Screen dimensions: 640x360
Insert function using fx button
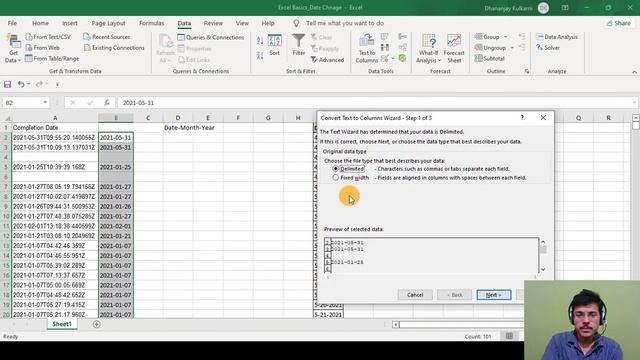[x=107, y=103]
